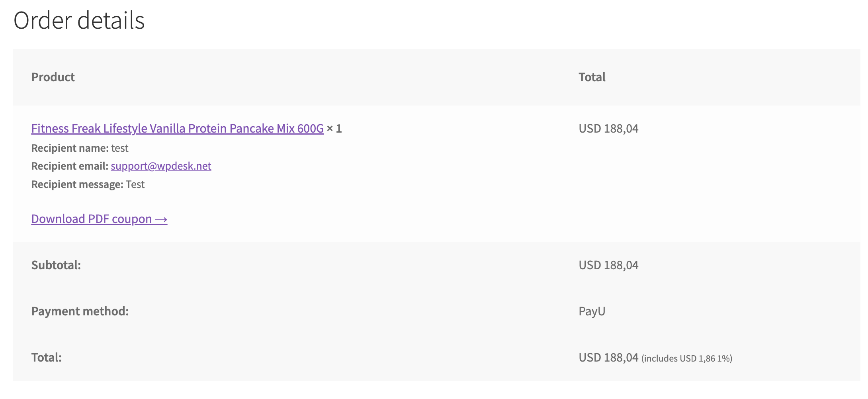Open the Fitness Freak Pancake Mix product link
868x399 pixels.
(x=178, y=128)
